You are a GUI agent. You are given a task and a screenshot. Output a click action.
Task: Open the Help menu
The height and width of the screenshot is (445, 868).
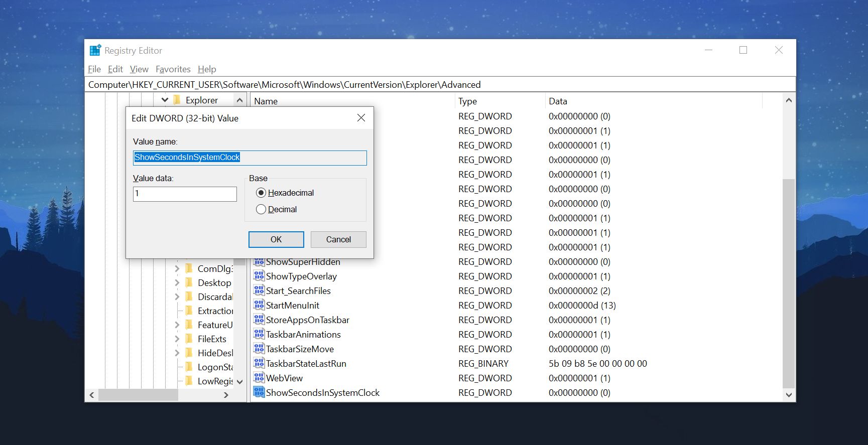click(207, 69)
